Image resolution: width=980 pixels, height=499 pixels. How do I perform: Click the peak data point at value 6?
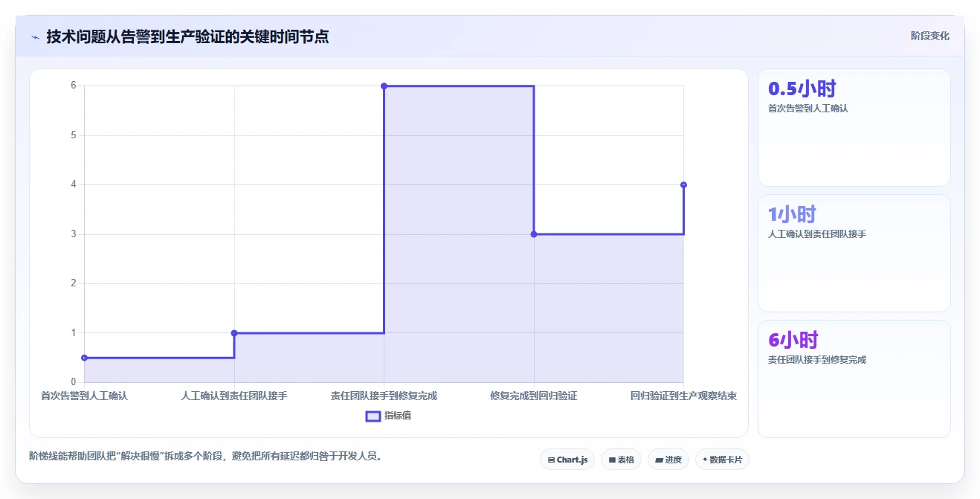(384, 86)
